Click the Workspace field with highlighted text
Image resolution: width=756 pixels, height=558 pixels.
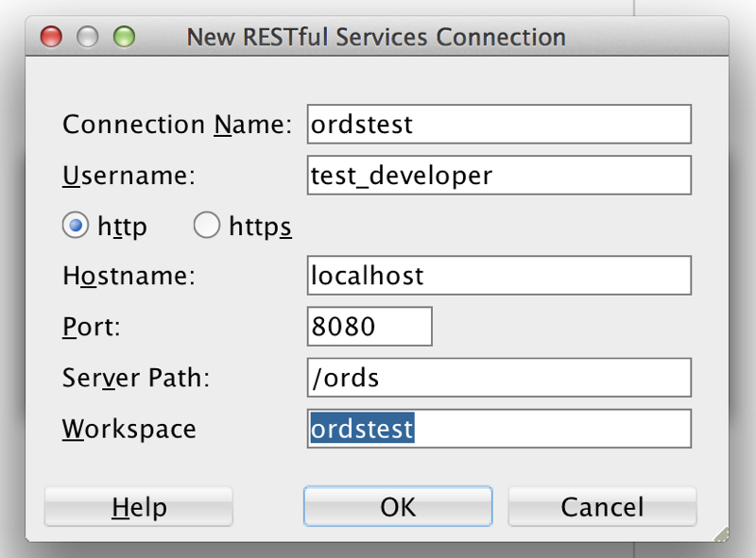pyautogui.click(x=499, y=429)
